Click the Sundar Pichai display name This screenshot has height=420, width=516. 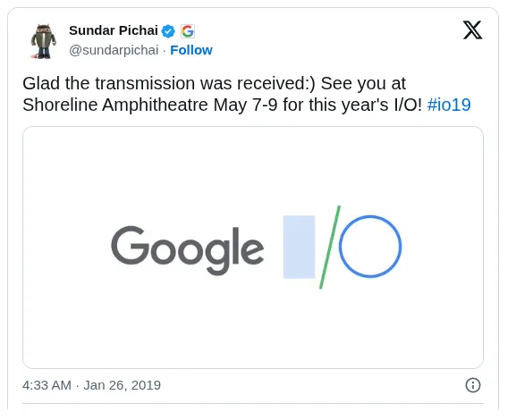coord(114,30)
